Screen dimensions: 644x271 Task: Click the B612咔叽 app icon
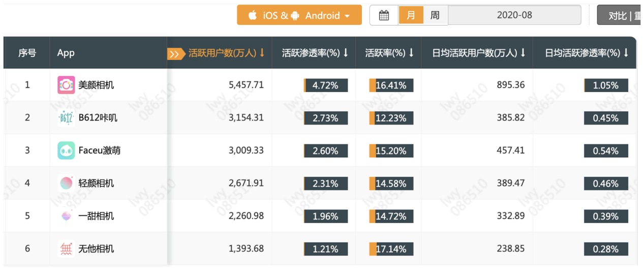(66, 118)
